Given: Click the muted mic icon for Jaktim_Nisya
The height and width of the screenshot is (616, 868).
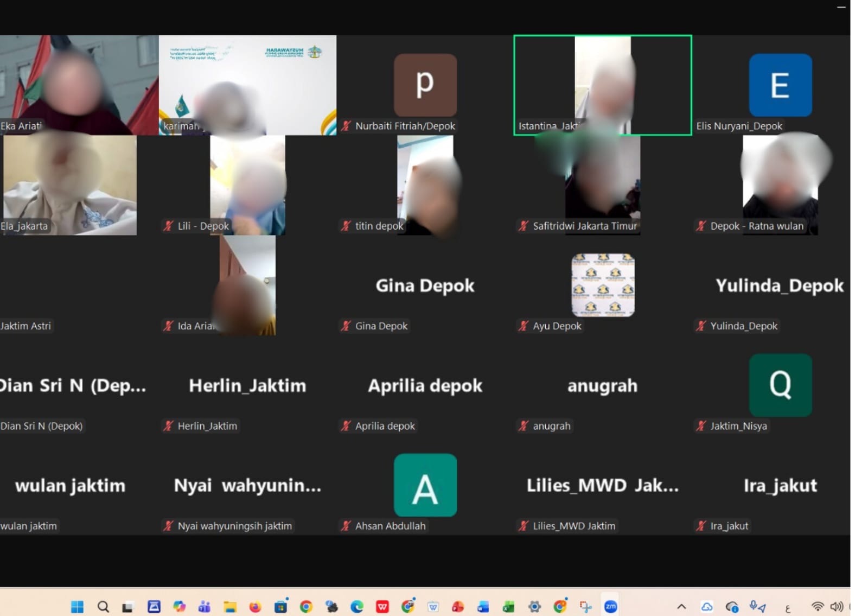Looking at the screenshot, I should tap(701, 426).
